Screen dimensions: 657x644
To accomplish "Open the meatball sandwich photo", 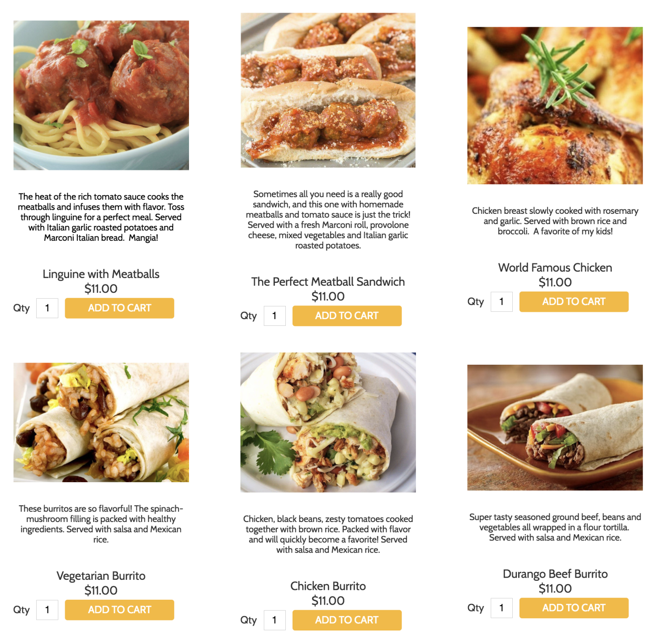I will [x=328, y=90].
